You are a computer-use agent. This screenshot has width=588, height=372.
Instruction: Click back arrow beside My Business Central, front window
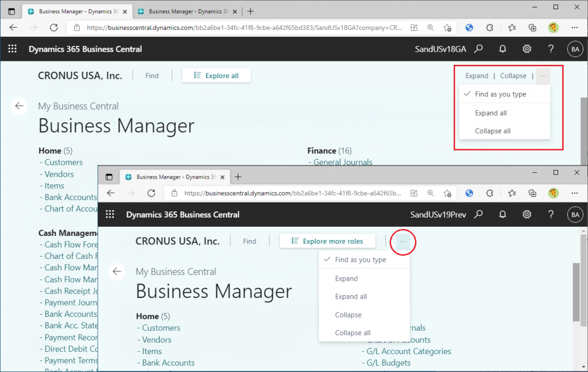pos(117,272)
